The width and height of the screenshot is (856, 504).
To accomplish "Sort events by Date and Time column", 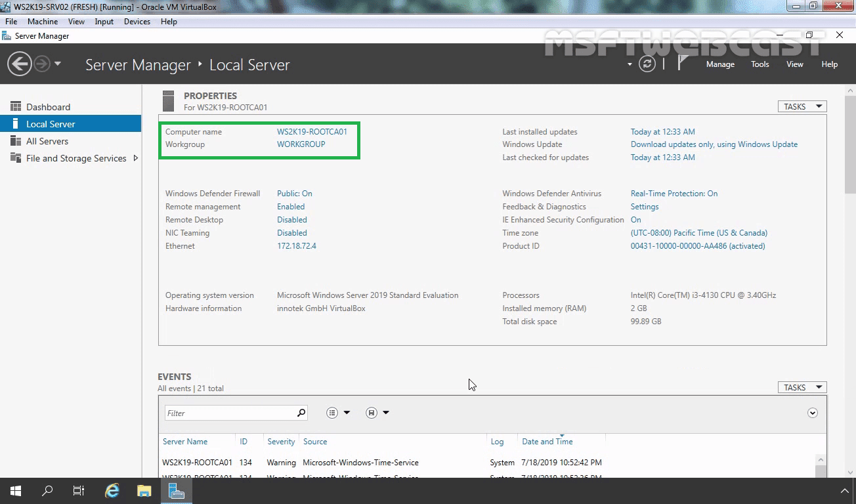I will click(x=547, y=442).
